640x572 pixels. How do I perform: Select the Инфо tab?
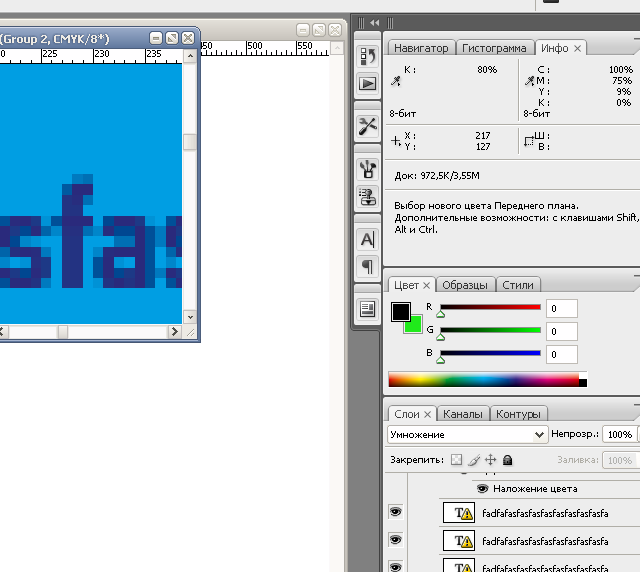[x=554, y=48]
